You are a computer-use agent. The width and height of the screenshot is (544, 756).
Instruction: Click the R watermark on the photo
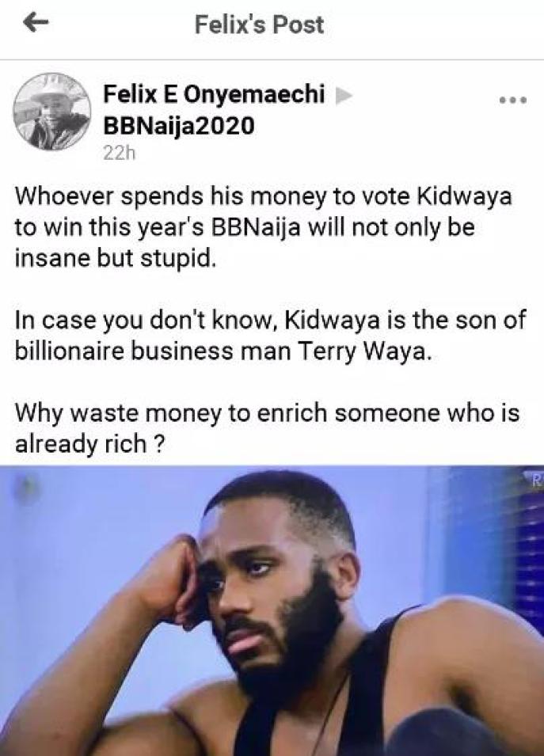coord(537,480)
